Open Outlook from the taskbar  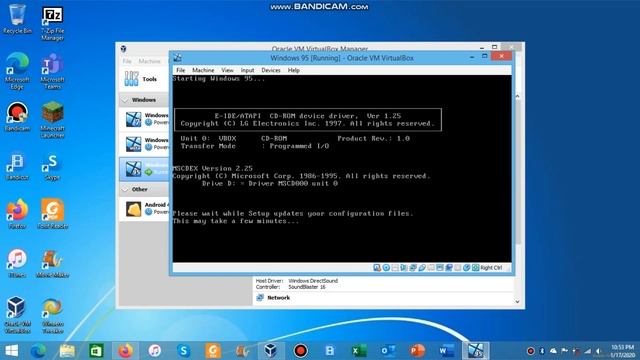pyautogui.click(x=388, y=351)
